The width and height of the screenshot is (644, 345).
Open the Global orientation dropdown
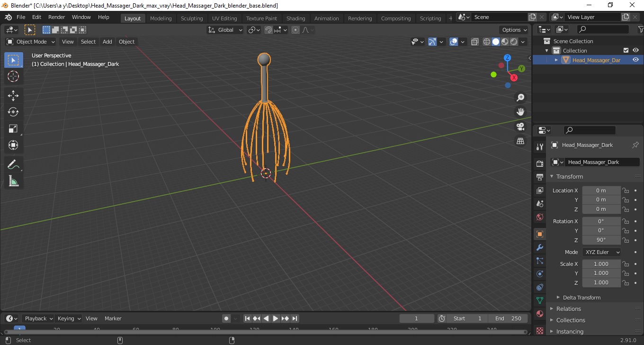[x=225, y=30]
